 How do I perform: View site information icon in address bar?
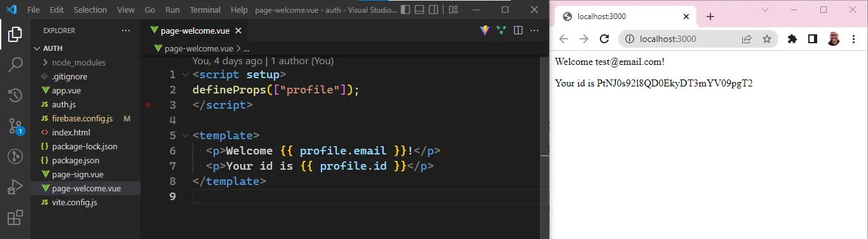pyautogui.click(x=630, y=39)
